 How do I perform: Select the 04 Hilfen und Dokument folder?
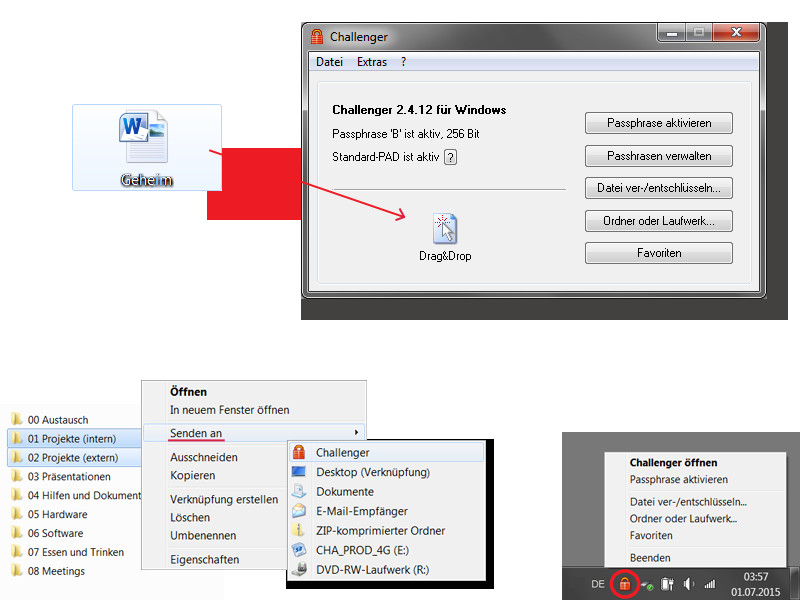[76, 495]
